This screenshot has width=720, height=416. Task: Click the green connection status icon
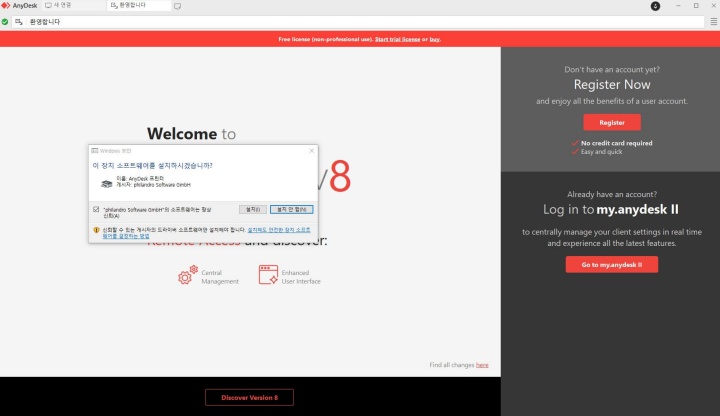pyautogui.click(x=5, y=22)
